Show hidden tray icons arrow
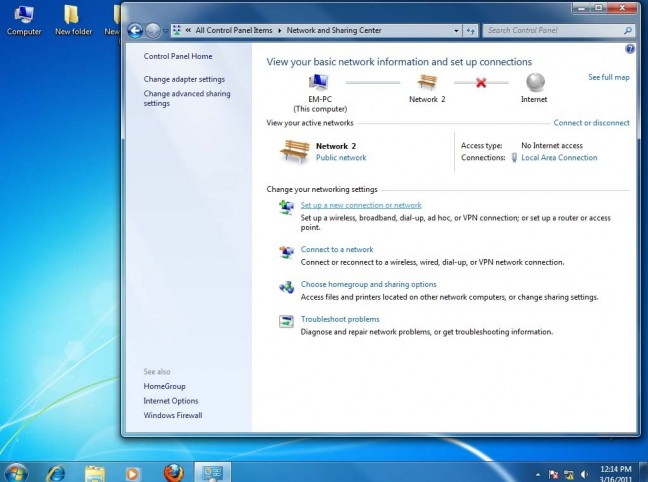Screen dimensions: 648x482 (538, 475)
